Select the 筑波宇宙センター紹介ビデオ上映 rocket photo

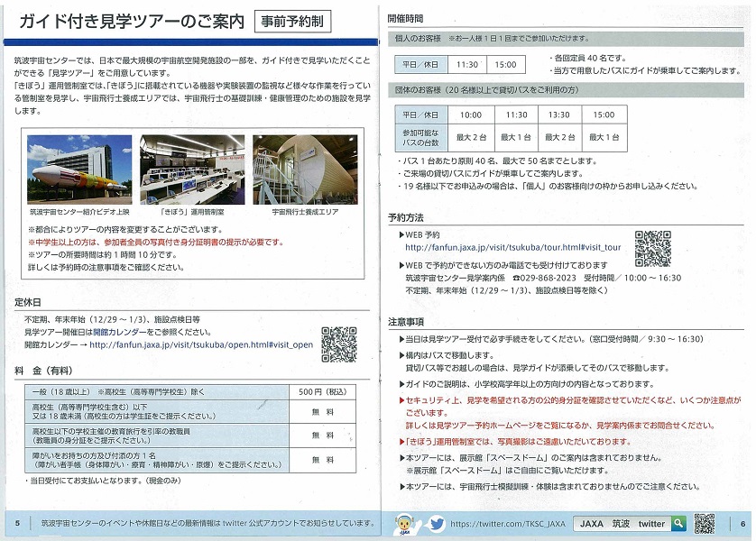coord(79,170)
